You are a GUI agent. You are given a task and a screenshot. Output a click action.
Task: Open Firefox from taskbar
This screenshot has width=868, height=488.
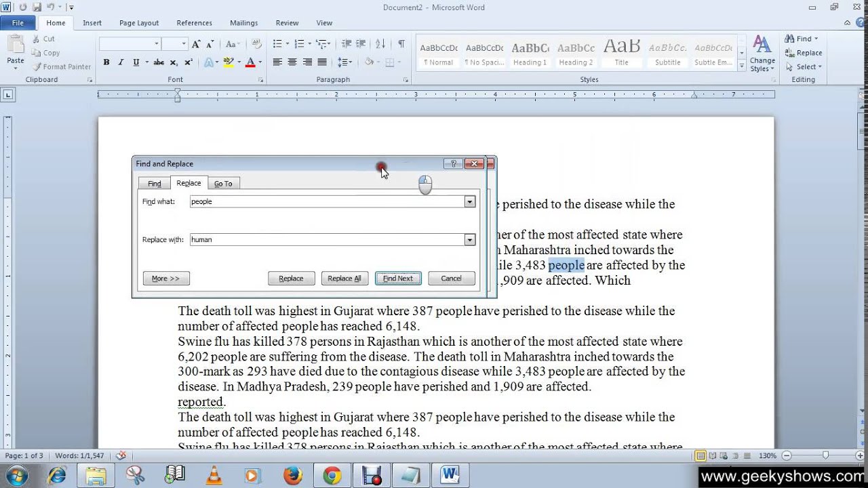(292, 475)
